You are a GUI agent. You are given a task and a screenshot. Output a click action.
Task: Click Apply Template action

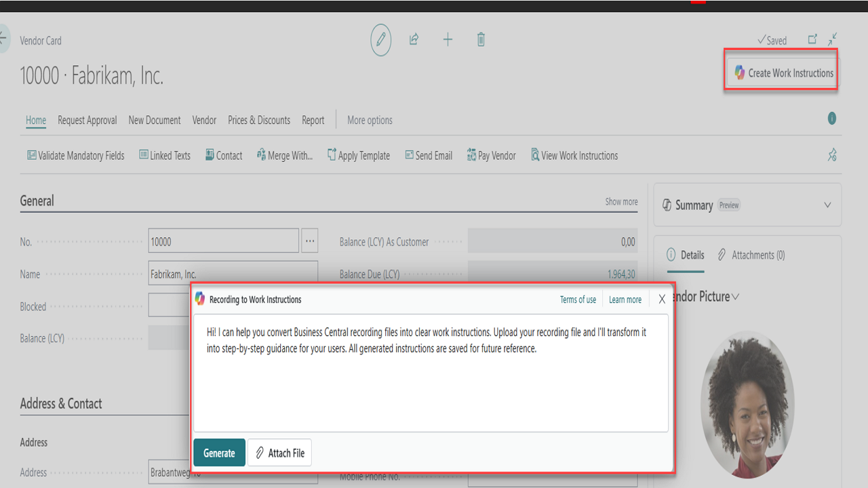click(359, 155)
